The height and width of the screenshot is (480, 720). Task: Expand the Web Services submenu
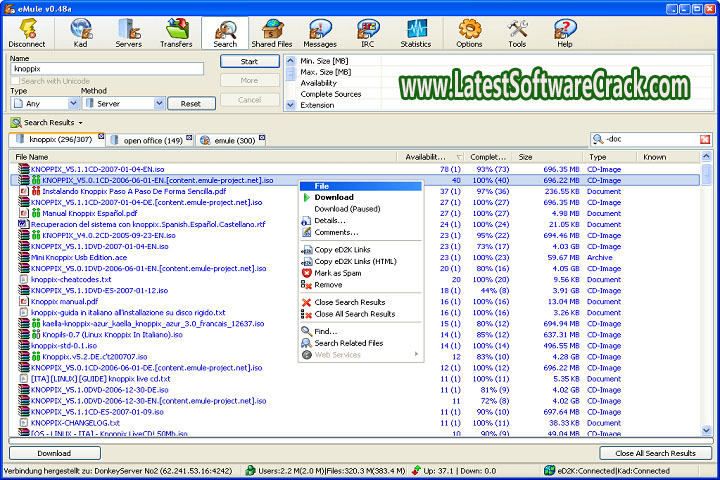tap(360, 355)
